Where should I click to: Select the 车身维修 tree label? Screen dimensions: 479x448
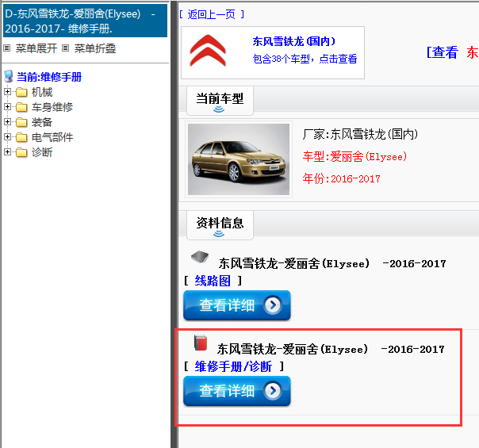(x=52, y=107)
